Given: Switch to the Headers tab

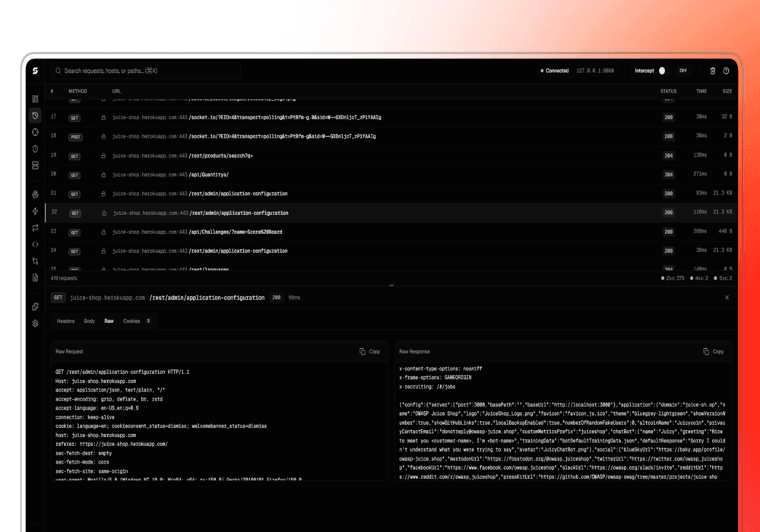Looking at the screenshot, I should tap(65, 321).
